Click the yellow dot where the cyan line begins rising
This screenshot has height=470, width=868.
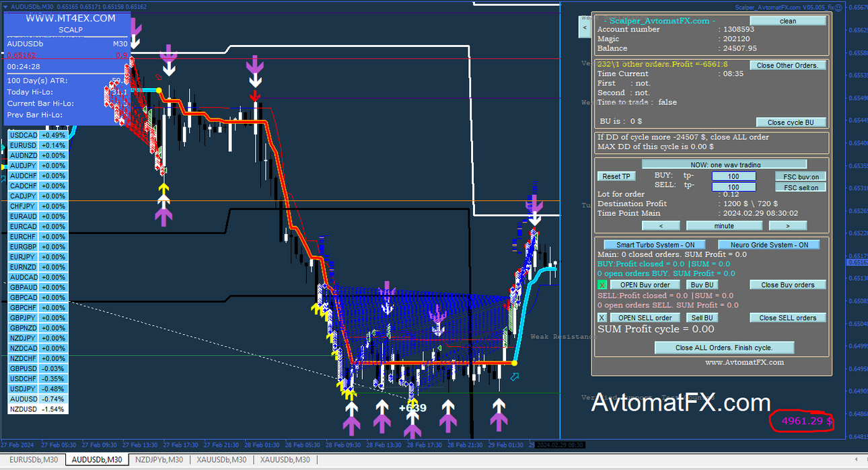[515, 363]
